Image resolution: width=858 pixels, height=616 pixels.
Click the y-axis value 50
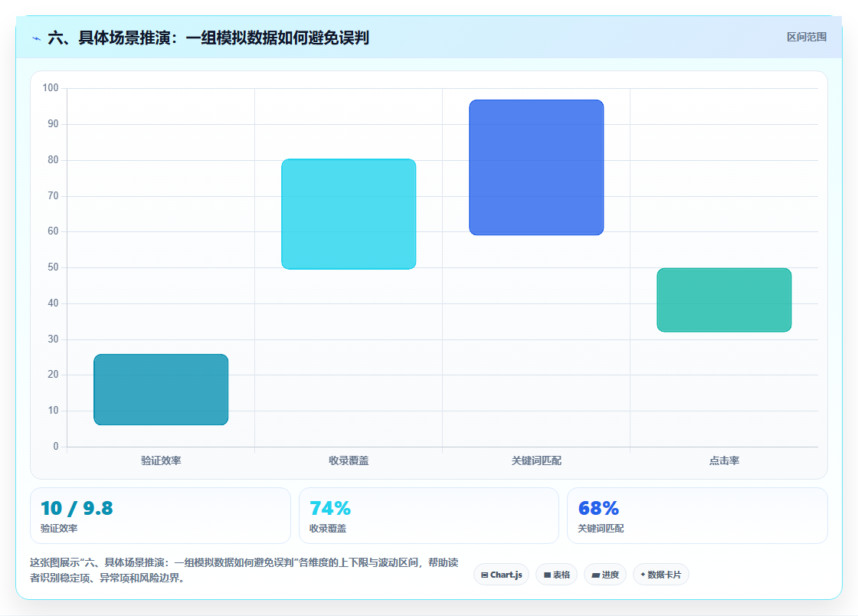point(53,267)
